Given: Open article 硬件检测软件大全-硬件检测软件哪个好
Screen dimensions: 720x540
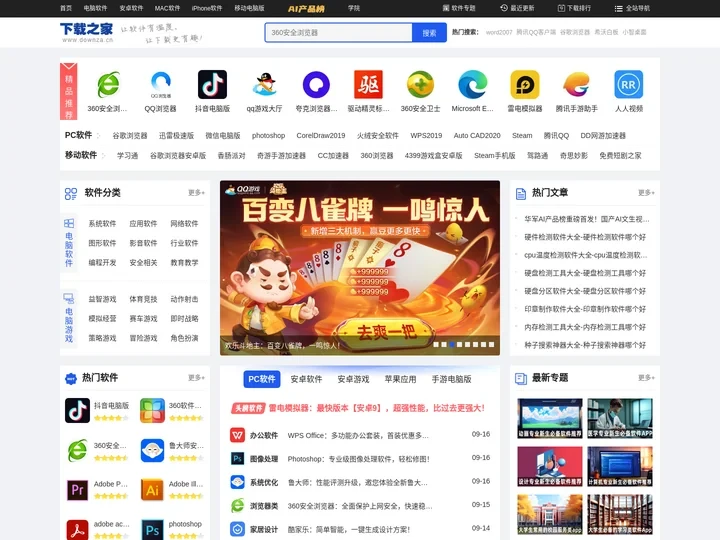Looking at the screenshot, I should tap(585, 237).
